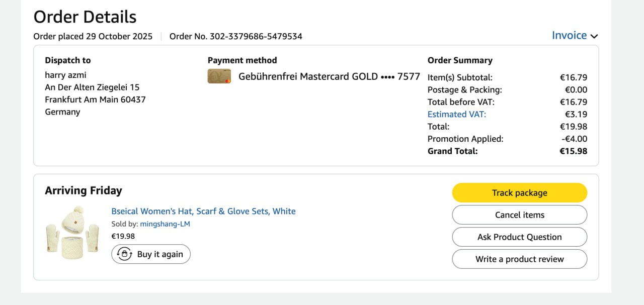Expand the Invoice chevron arrow
The image size is (644, 305).
pyautogui.click(x=594, y=36)
